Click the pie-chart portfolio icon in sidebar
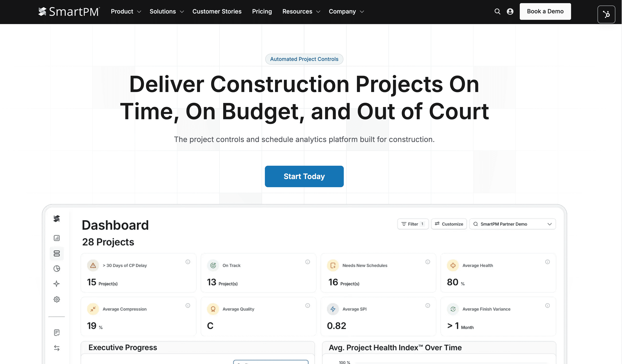Viewport: 622px width, 364px height. (56, 268)
